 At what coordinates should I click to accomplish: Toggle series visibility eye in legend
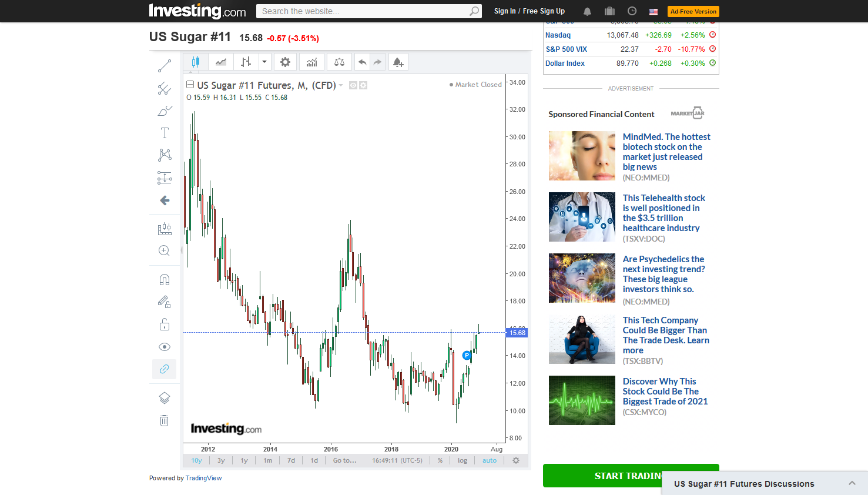point(353,85)
